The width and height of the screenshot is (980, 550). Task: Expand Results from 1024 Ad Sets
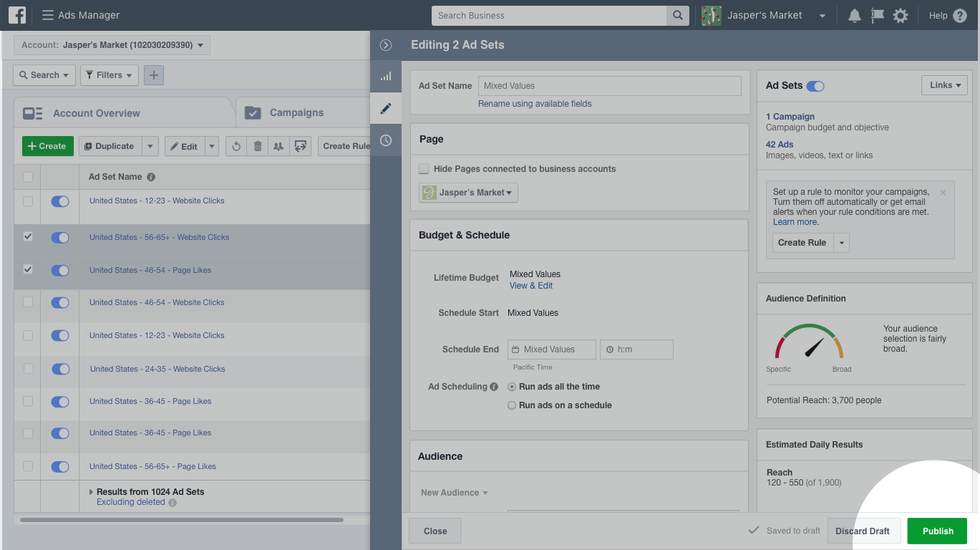[91, 492]
